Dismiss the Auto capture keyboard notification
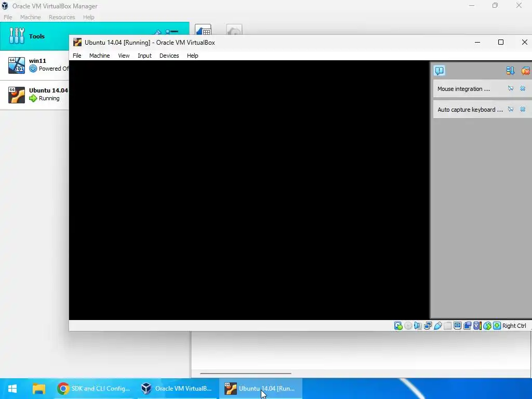532x399 pixels. tap(523, 109)
